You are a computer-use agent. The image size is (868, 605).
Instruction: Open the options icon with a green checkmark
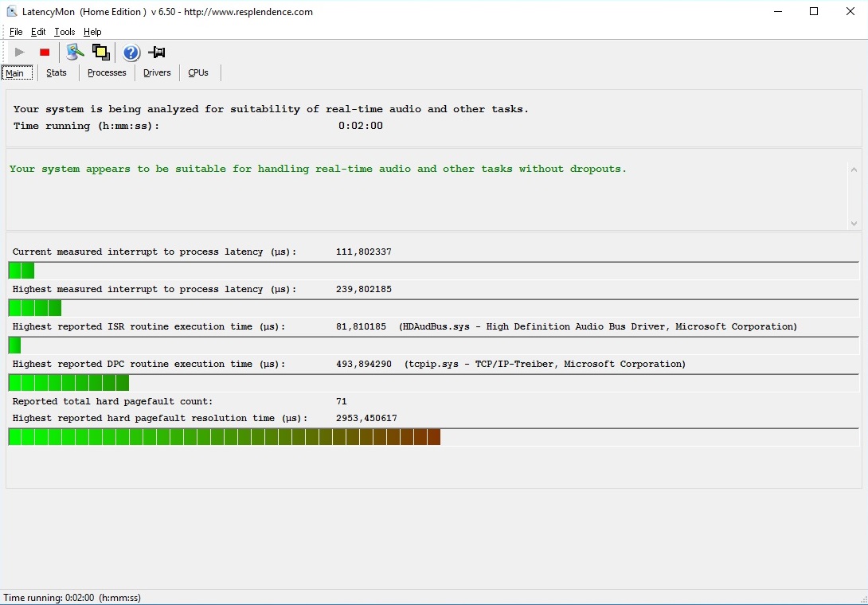(x=75, y=52)
